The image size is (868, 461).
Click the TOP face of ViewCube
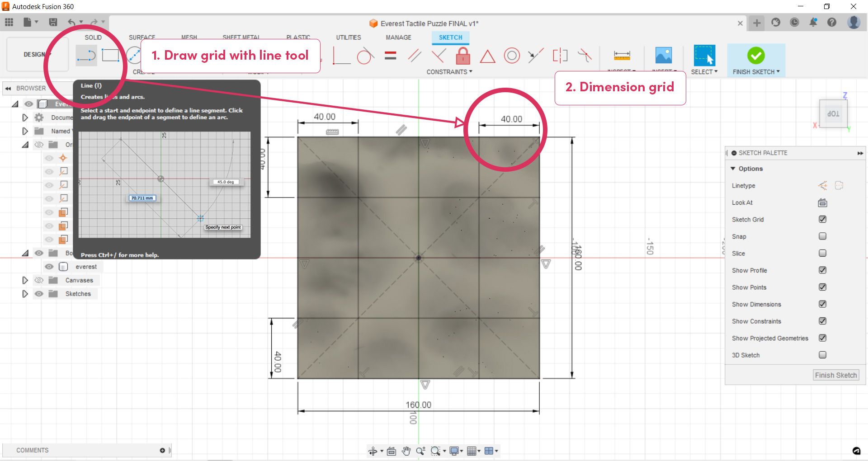coord(833,114)
